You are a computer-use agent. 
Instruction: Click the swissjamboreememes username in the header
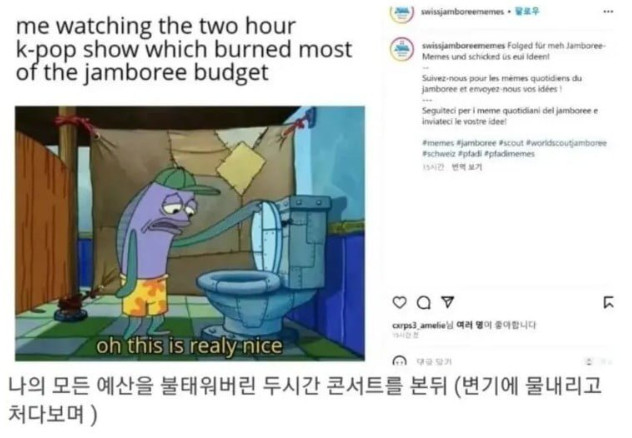pyautogui.click(x=462, y=12)
